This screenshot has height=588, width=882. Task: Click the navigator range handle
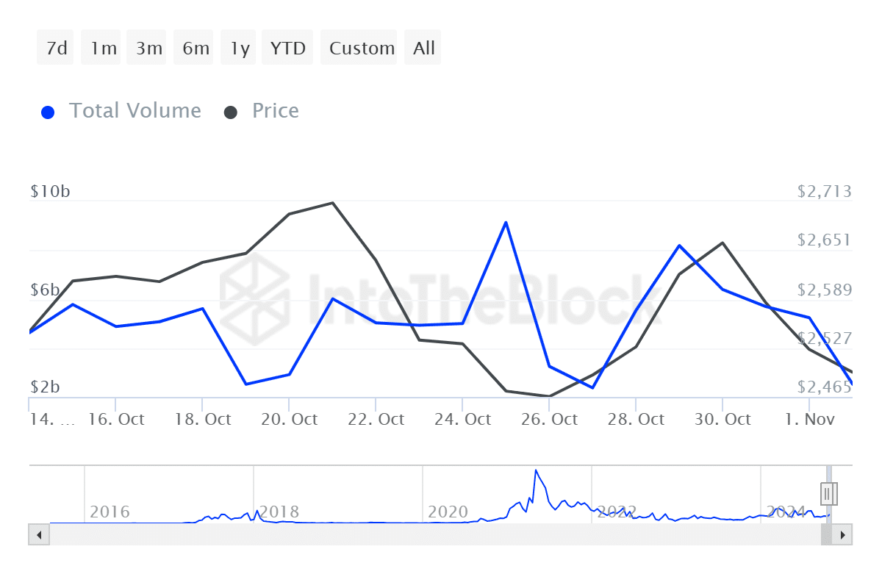coord(829,492)
